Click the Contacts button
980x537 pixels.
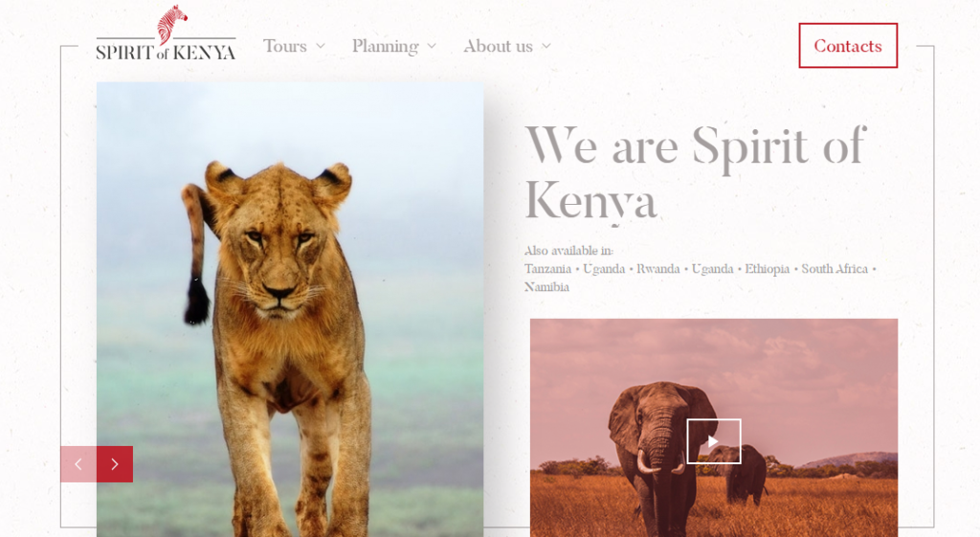(x=848, y=46)
